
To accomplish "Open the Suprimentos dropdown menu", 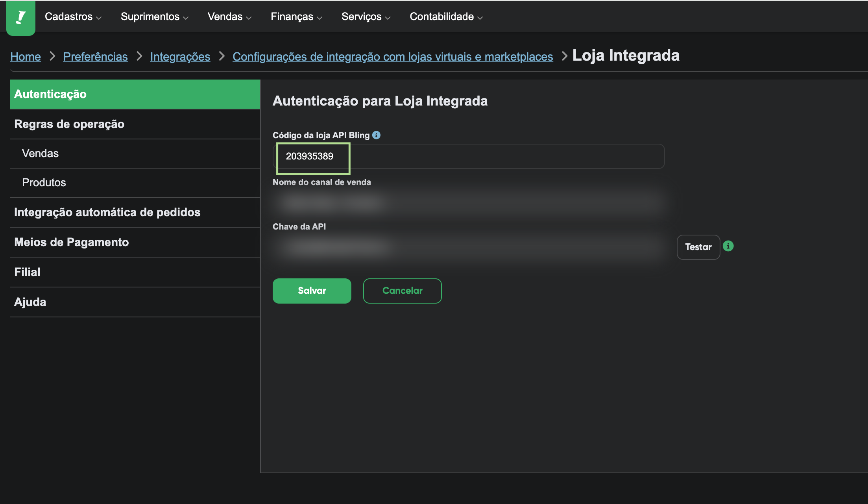I will click(x=155, y=17).
